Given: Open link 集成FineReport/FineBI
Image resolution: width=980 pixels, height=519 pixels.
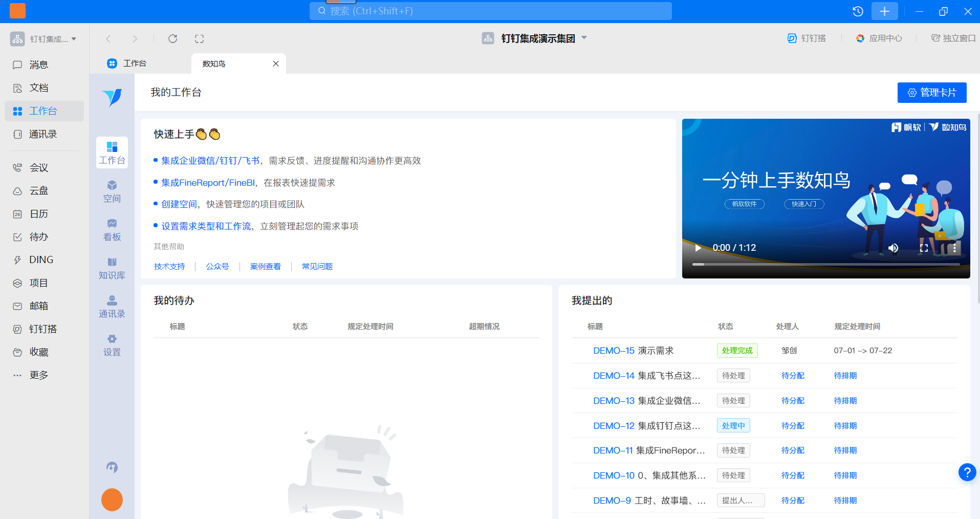Looking at the screenshot, I should 208,183.
